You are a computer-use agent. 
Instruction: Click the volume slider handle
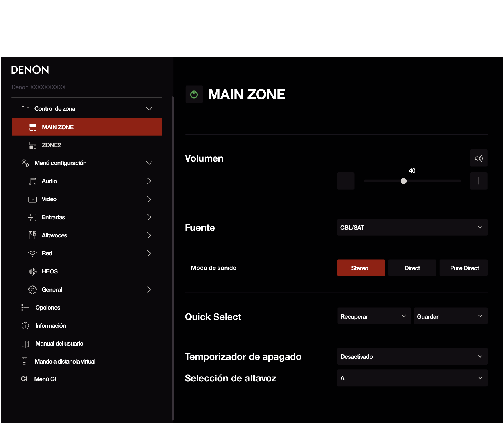403,181
